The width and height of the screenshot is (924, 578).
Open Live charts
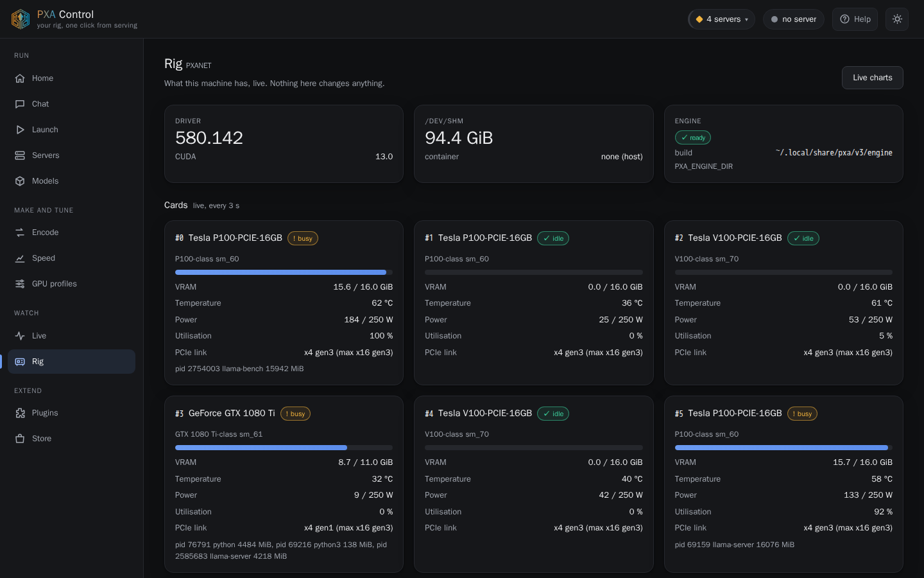pos(872,78)
